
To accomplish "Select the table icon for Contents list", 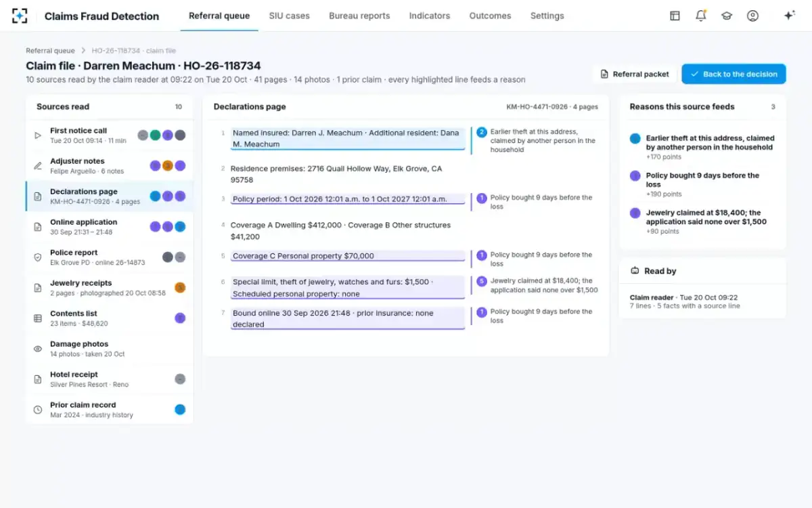I will [38, 318].
